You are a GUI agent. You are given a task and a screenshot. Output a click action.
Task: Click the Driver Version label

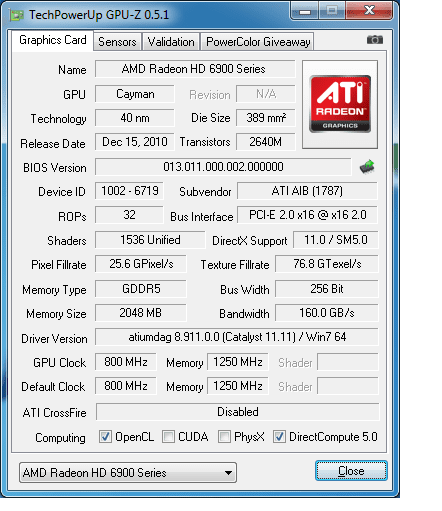point(54,339)
